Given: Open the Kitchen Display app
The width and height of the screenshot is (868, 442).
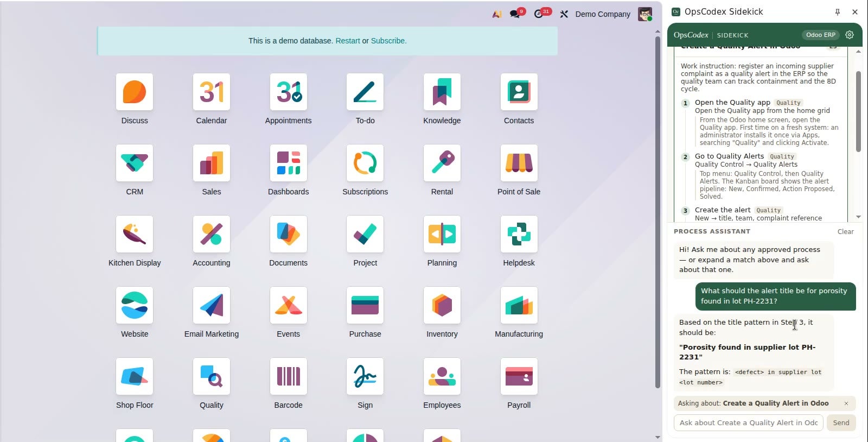Looking at the screenshot, I should (135, 234).
